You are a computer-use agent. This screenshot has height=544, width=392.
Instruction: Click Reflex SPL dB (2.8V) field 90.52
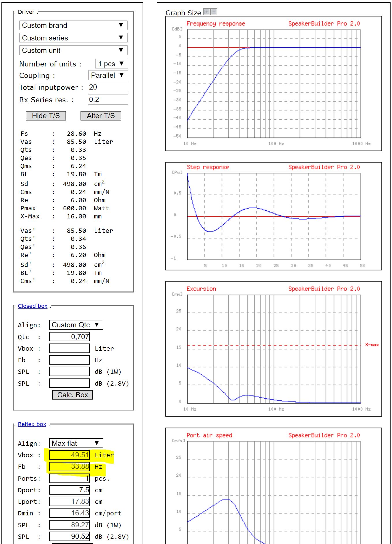(69, 536)
